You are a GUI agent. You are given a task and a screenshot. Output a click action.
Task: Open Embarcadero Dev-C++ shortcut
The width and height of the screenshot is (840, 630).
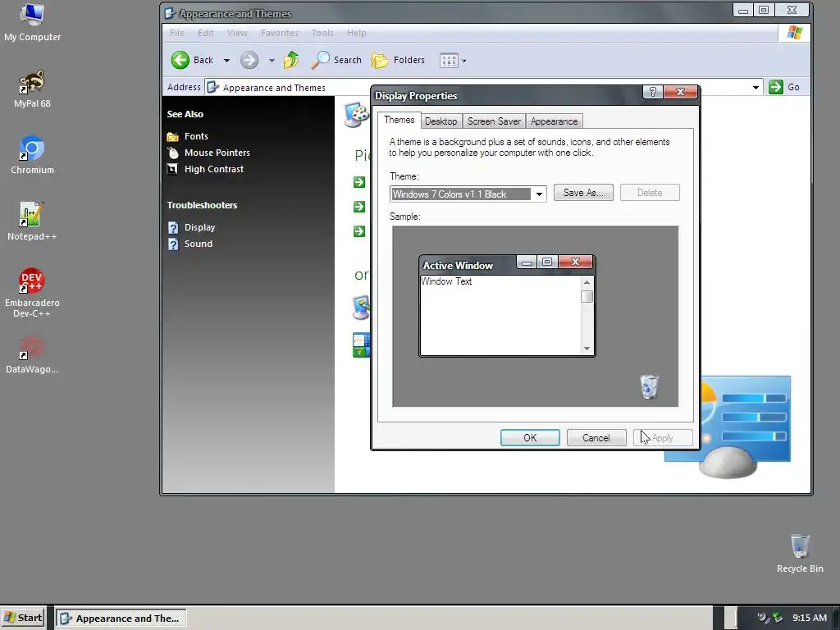click(32, 293)
